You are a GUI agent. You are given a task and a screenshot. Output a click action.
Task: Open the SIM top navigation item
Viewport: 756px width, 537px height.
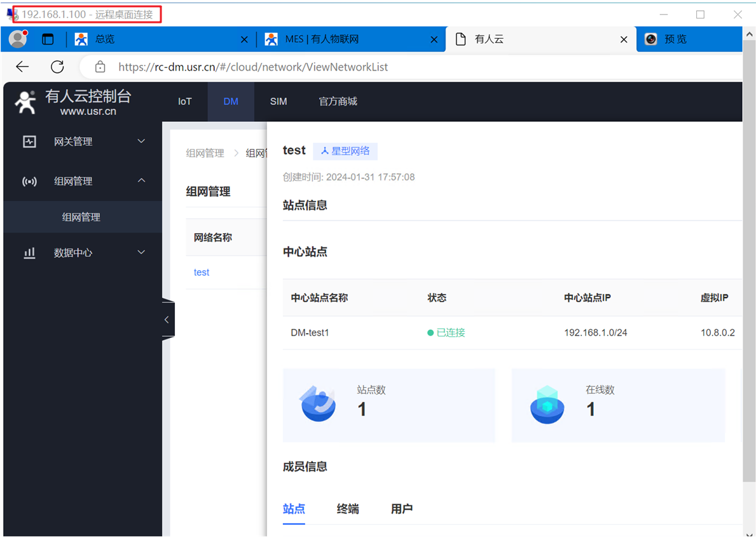[x=278, y=102]
